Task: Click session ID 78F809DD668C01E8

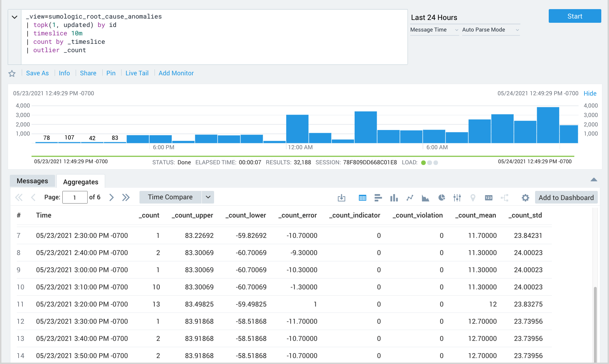Action: pyautogui.click(x=370, y=163)
